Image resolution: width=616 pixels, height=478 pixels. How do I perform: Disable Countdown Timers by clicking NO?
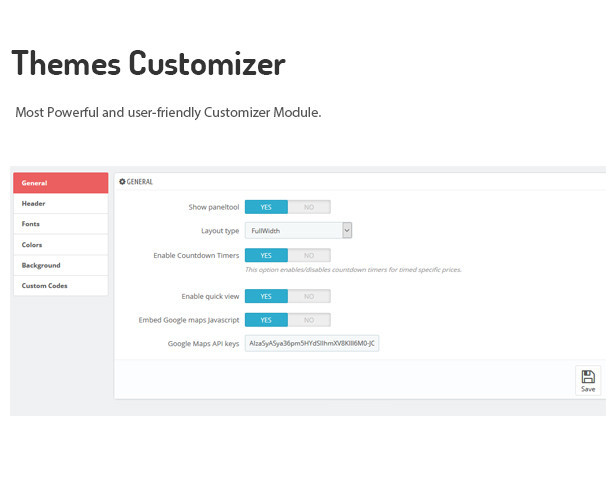(309, 255)
